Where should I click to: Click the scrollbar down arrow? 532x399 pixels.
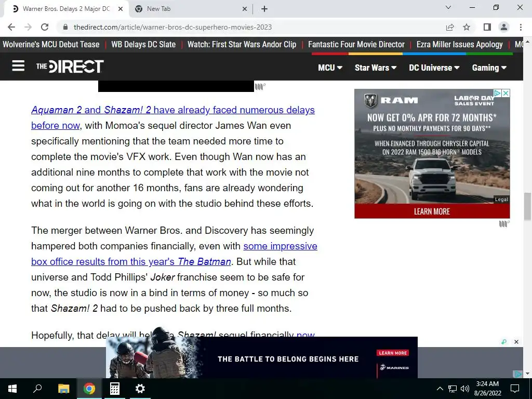528,374
